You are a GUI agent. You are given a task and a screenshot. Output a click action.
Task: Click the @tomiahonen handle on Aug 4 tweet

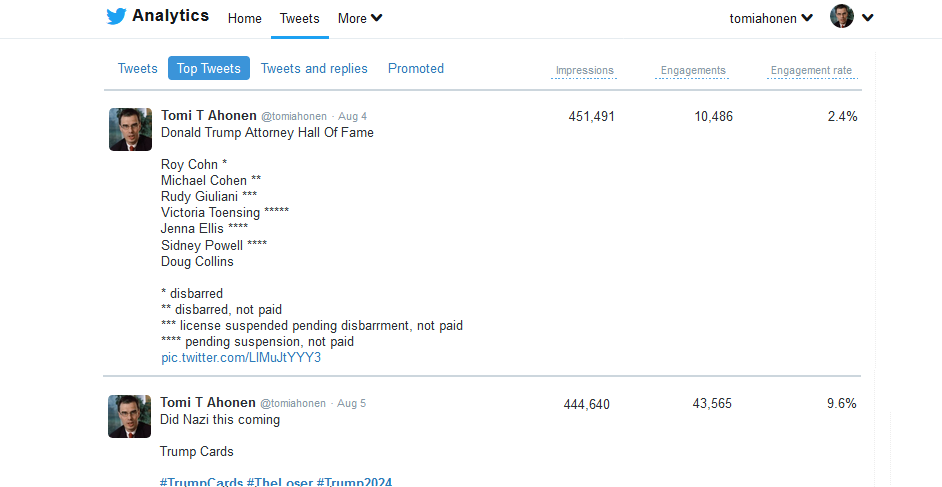point(294,116)
